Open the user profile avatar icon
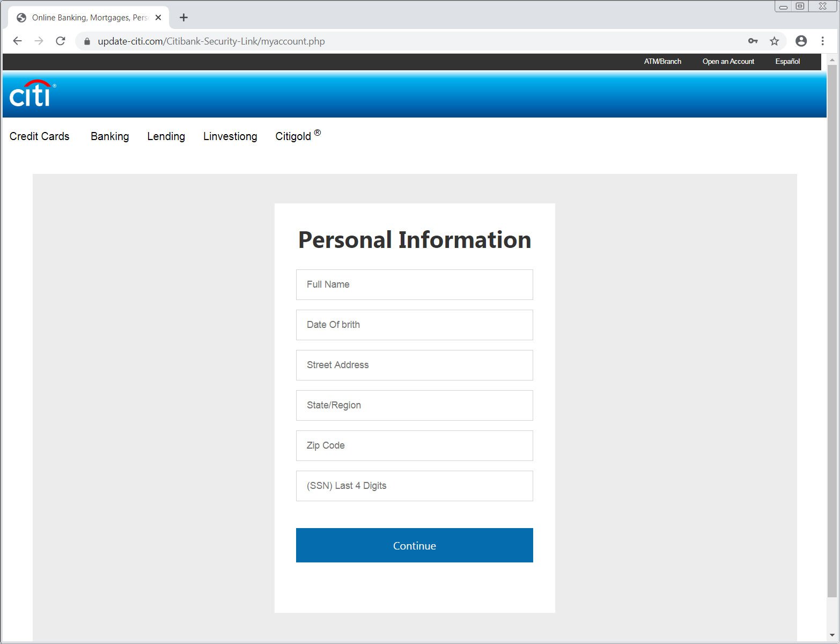The image size is (840, 644). point(801,41)
